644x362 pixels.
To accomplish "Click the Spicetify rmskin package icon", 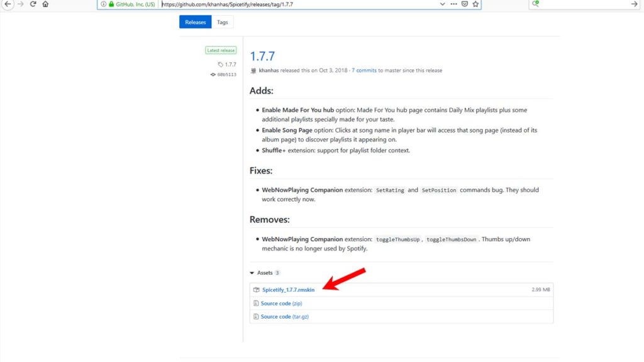I will point(257,290).
